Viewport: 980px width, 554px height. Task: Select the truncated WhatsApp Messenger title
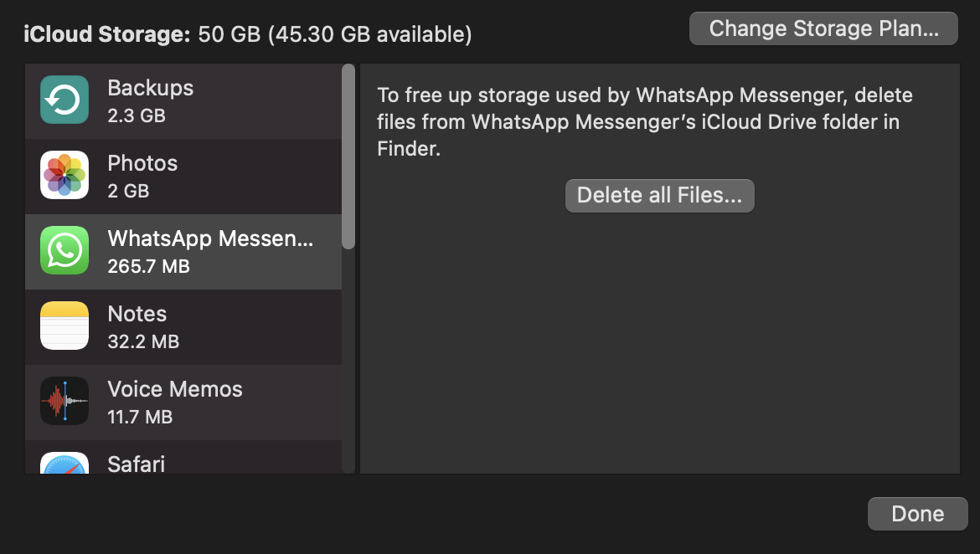[x=210, y=239]
